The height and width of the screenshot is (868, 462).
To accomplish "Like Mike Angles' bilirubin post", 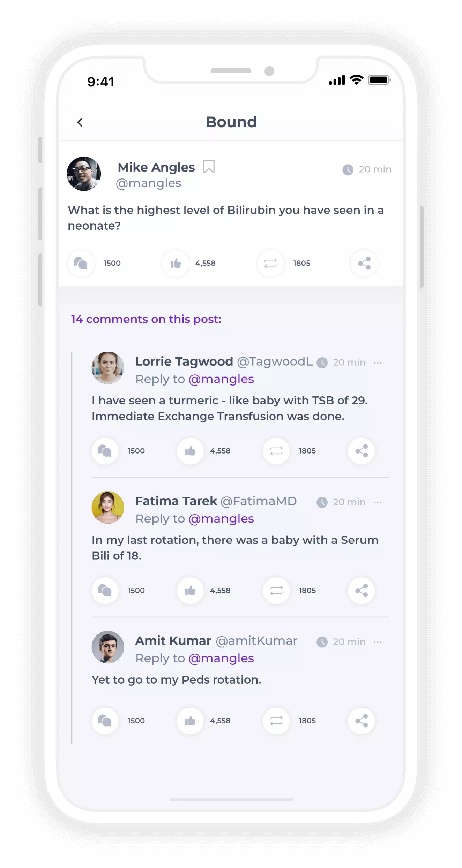I will (x=176, y=263).
